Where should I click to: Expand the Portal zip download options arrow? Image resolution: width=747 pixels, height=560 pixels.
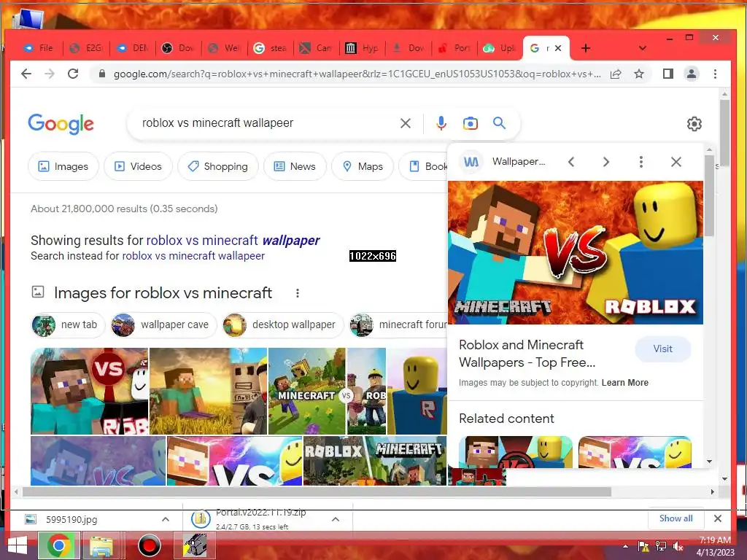(336, 519)
